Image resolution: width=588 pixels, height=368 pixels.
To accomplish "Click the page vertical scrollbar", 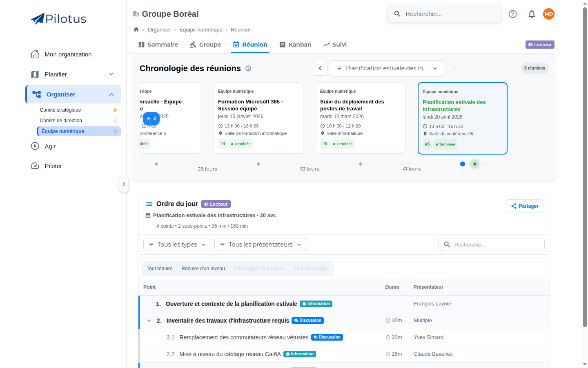I will point(585,168).
